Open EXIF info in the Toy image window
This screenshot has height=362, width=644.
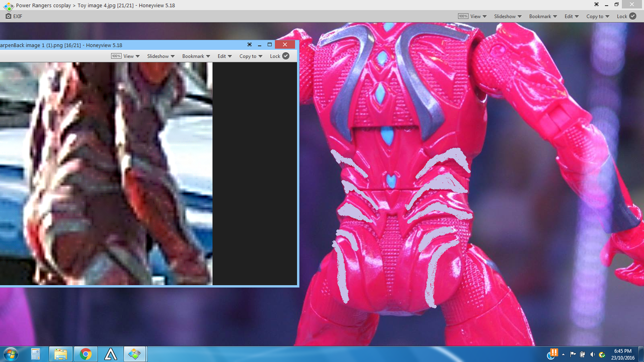pos(14,16)
